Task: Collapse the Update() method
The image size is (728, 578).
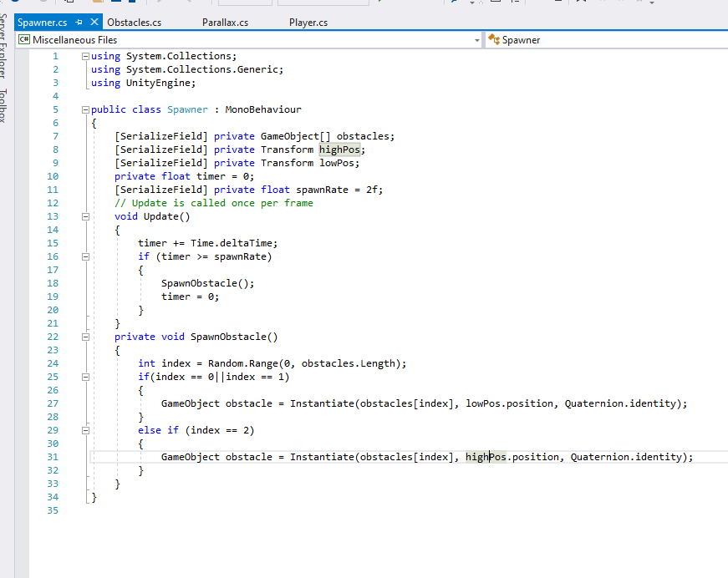Action: click(85, 216)
